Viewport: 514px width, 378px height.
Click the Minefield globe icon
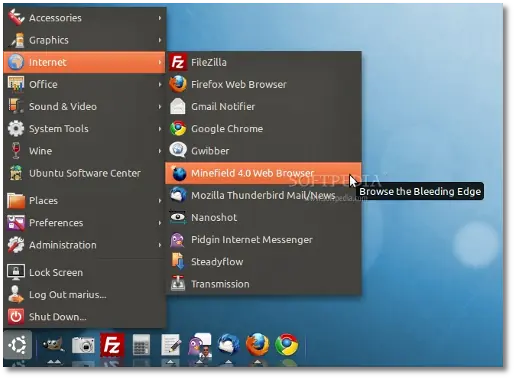179,173
